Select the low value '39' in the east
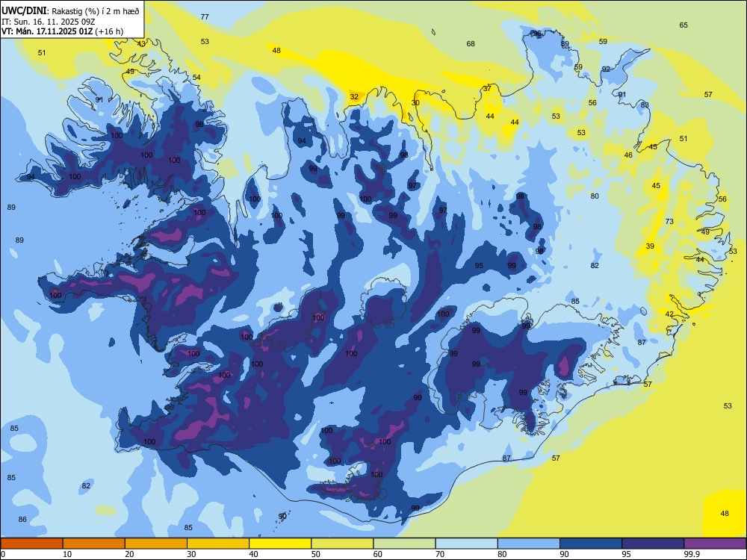The height and width of the screenshot is (560, 747). (x=651, y=246)
